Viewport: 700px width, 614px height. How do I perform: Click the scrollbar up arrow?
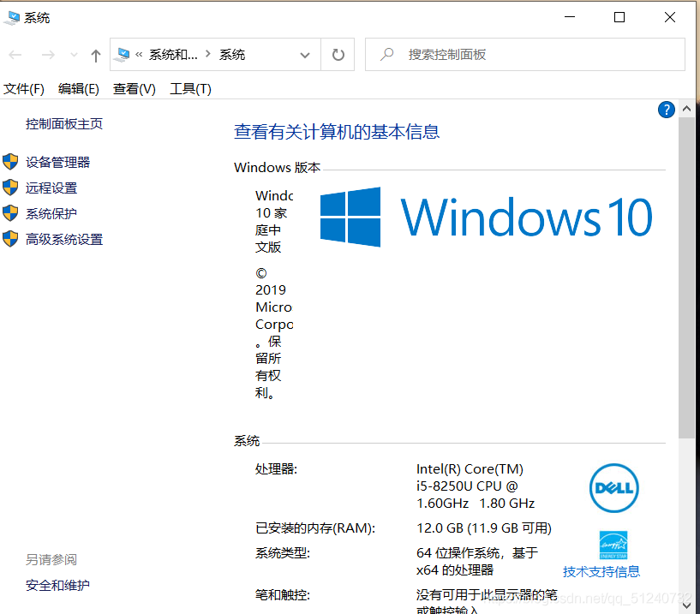[686, 109]
